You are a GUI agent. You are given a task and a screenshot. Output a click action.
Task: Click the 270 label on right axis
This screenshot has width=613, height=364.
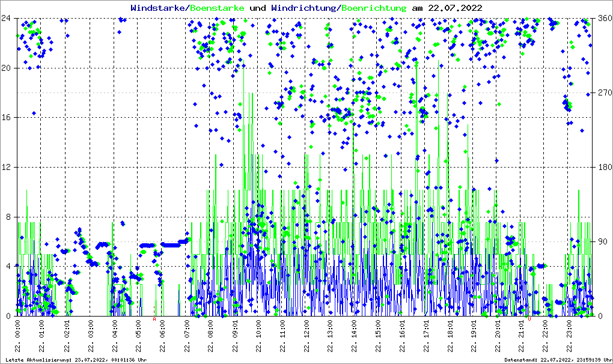pyautogui.click(x=603, y=93)
